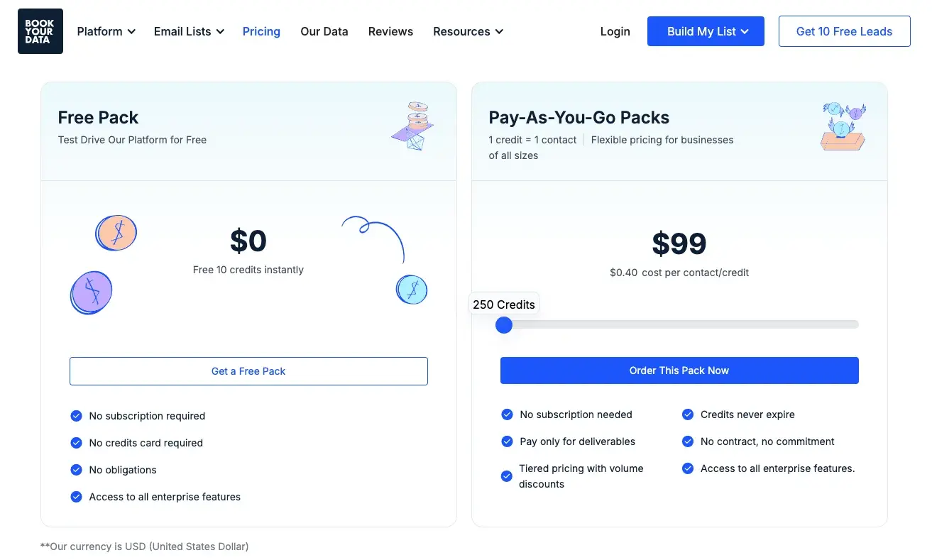Screen dimensions: 932x560
Task: Click the orange dollar coin icon
Action: [116, 233]
